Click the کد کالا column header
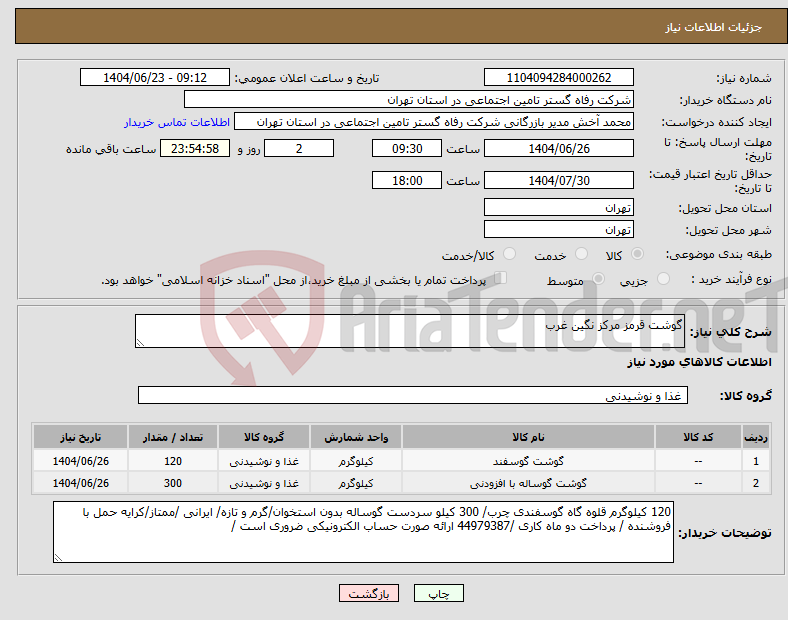 pos(698,437)
